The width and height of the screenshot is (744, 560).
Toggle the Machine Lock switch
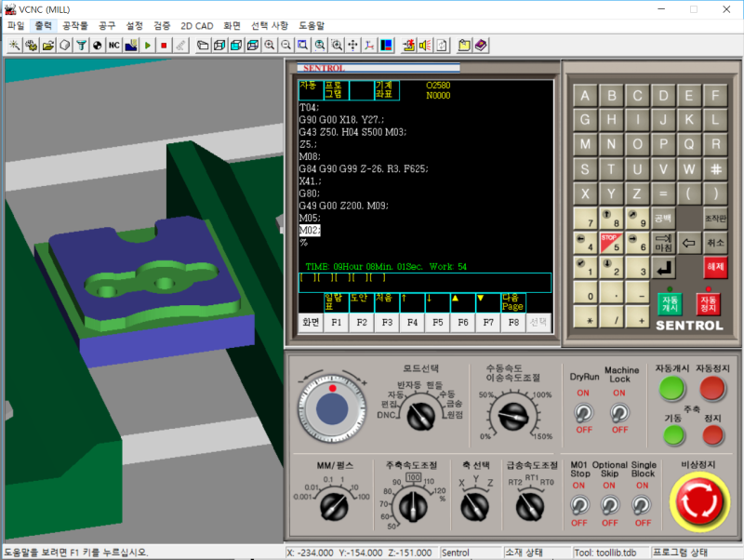[619, 411]
